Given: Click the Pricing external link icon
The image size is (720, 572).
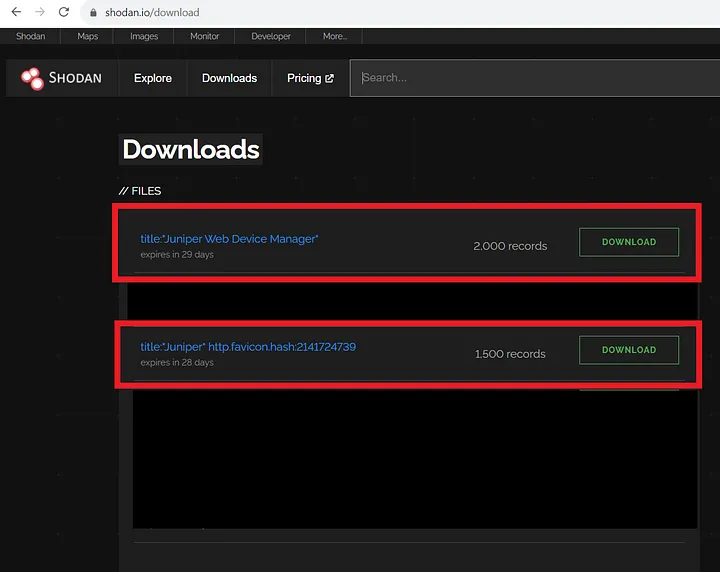Looking at the screenshot, I should 329,79.
